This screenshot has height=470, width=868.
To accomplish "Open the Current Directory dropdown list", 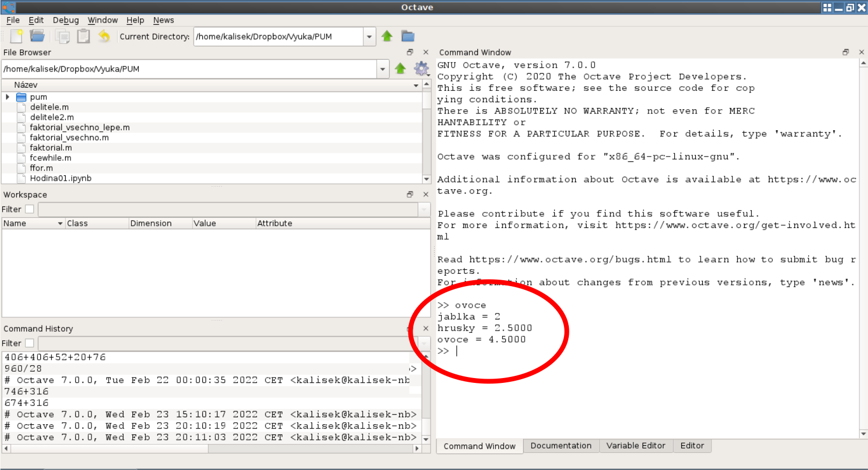I will pos(369,37).
